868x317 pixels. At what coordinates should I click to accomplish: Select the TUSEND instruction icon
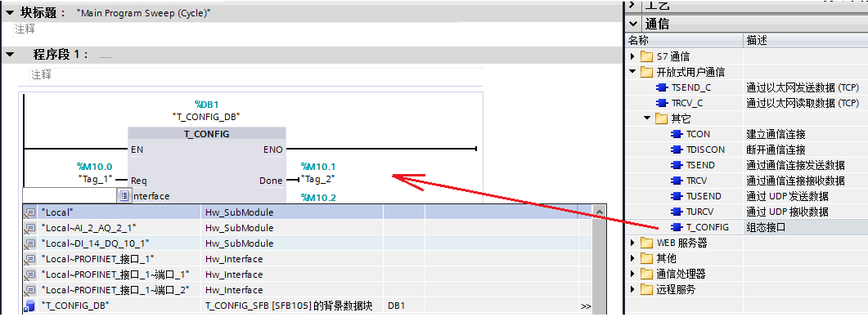(x=677, y=196)
